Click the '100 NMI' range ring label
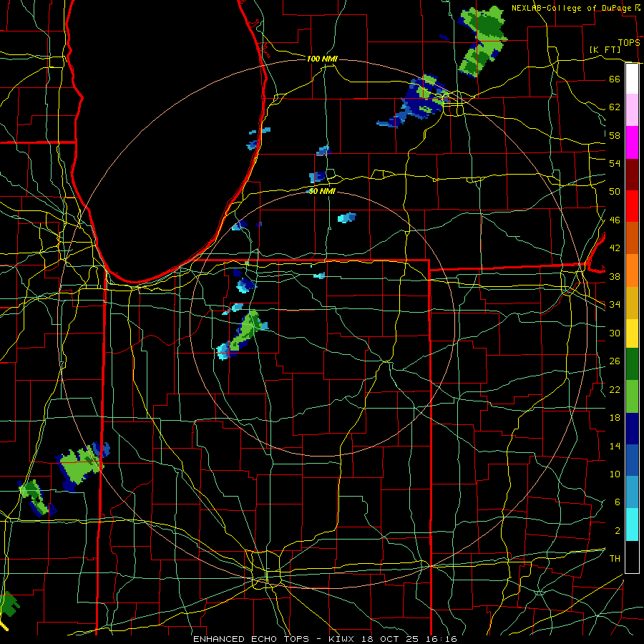 (x=322, y=59)
